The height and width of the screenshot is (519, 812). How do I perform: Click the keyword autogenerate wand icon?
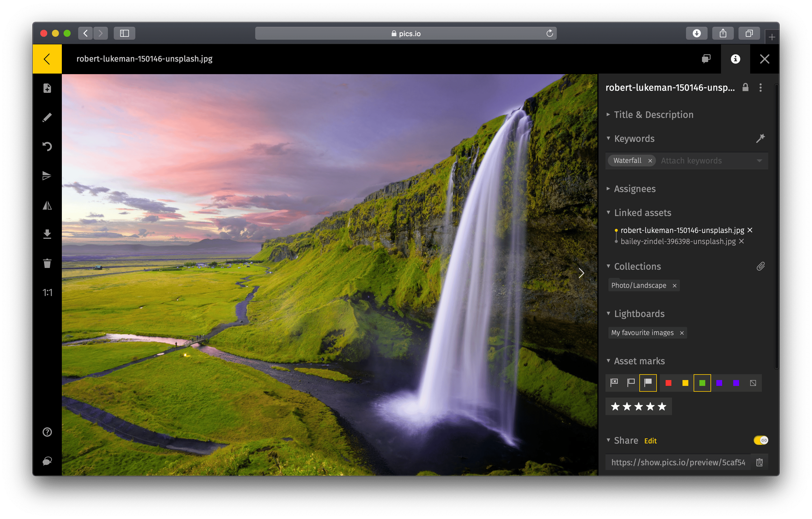760,138
